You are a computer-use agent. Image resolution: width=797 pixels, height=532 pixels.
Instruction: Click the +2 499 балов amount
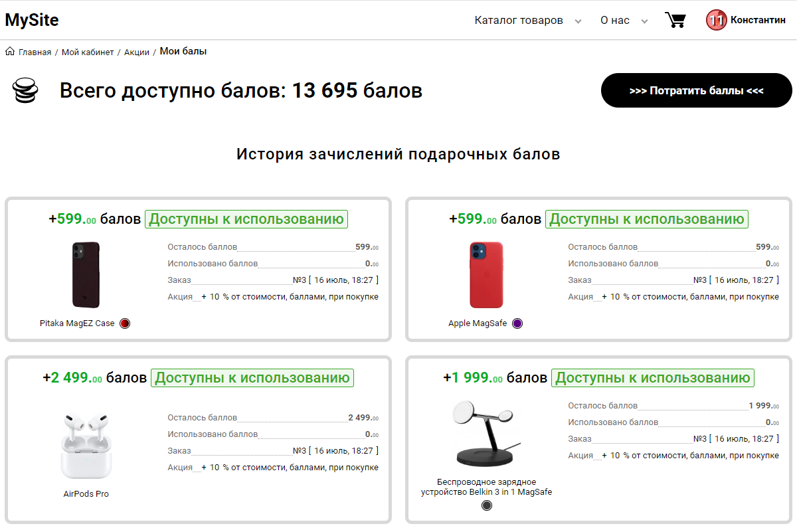click(94, 378)
